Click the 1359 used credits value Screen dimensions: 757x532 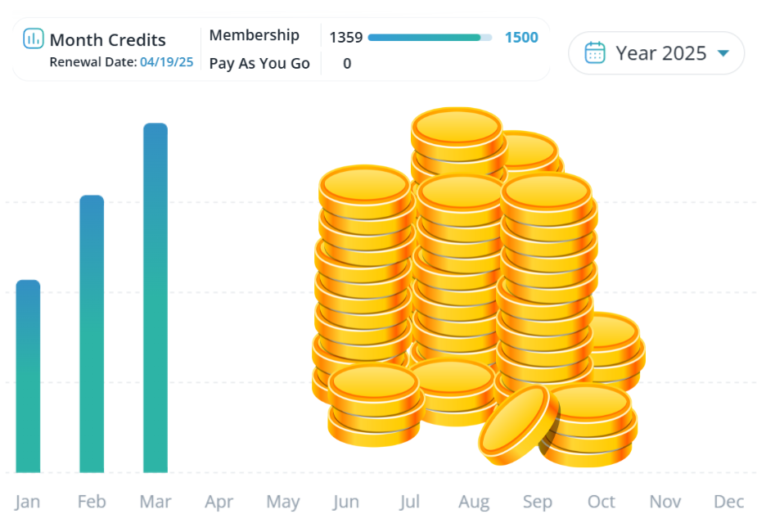[x=345, y=38]
